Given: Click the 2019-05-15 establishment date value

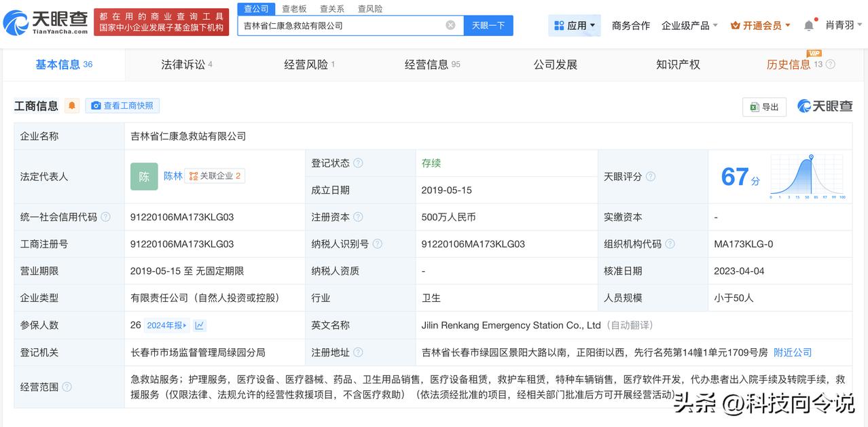Looking at the screenshot, I should coord(446,190).
